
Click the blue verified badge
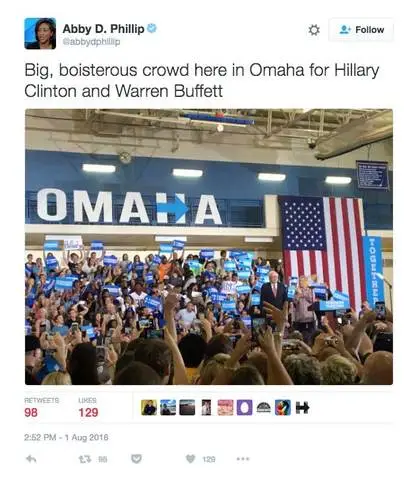pos(152,28)
